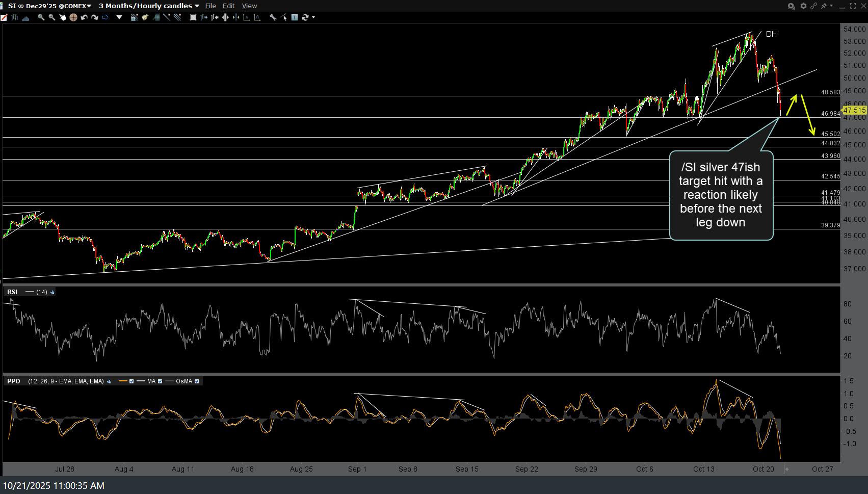Image resolution: width=868 pixels, height=494 pixels.
Task: Click the redo arrow in toolbar
Action: pos(95,17)
